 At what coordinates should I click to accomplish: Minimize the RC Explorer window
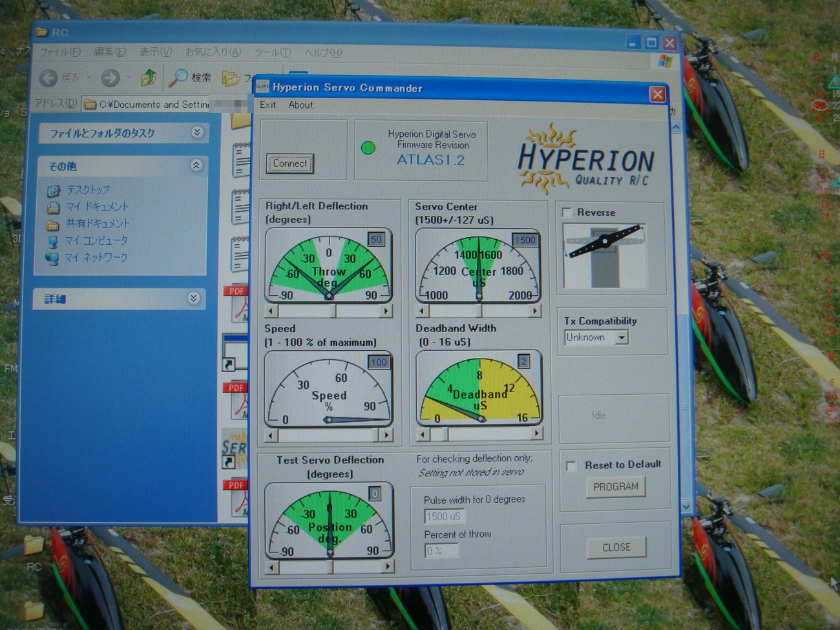(x=634, y=43)
